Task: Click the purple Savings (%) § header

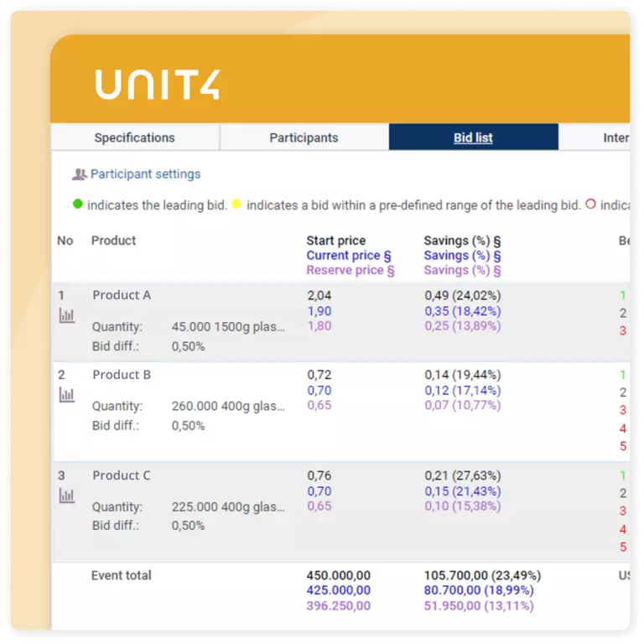Action: 463,270
